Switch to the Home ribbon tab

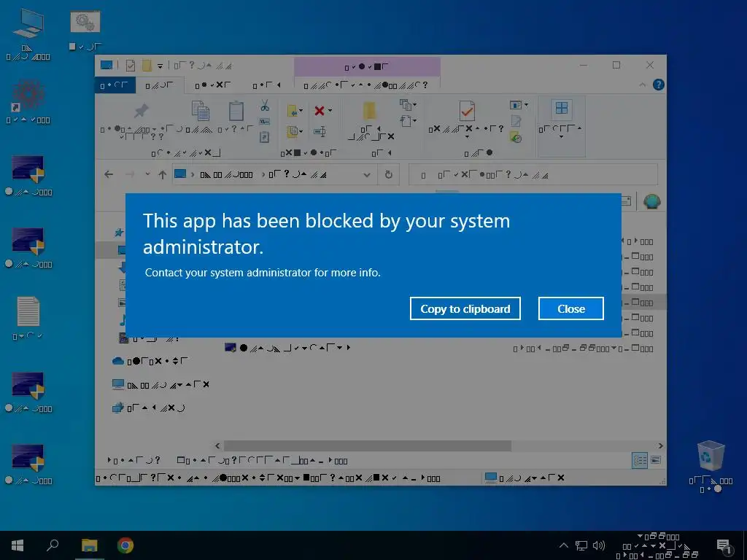click(160, 86)
